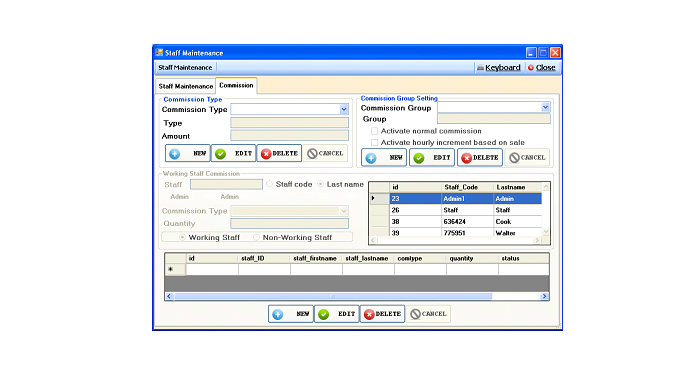Click the bottom NEW button below the grid
The height and width of the screenshot is (371, 700).
pos(291,314)
